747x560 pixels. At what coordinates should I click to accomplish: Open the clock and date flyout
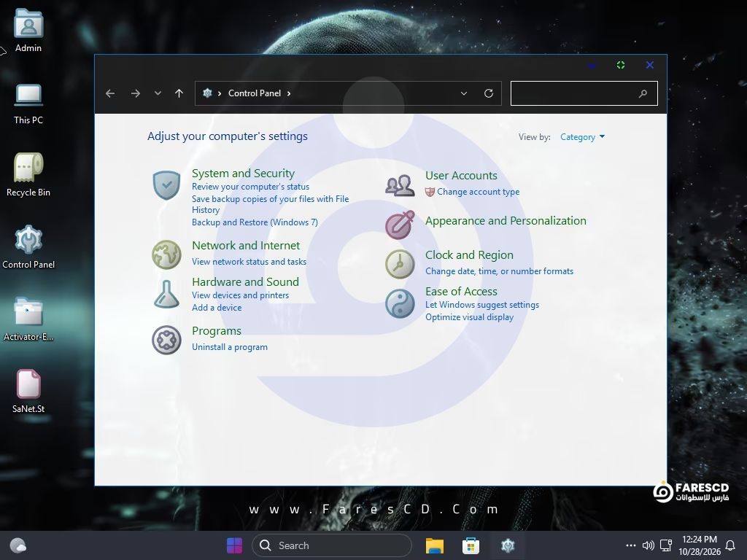point(700,545)
